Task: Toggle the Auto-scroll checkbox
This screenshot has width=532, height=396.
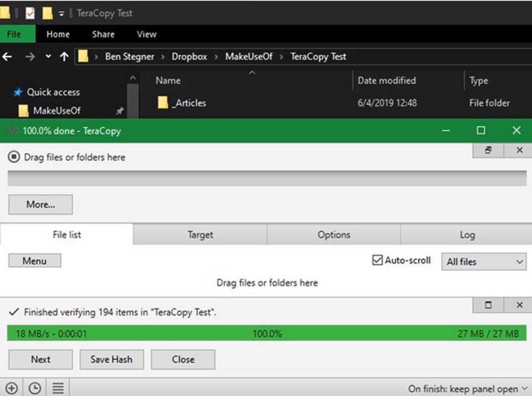Action: [x=377, y=260]
